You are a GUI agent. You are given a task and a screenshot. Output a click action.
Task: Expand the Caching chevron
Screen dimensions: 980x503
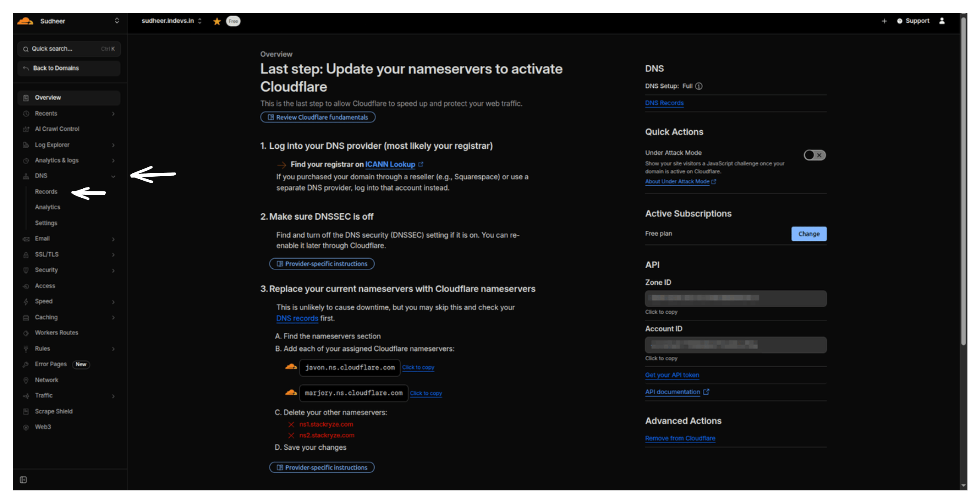click(113, 317)
